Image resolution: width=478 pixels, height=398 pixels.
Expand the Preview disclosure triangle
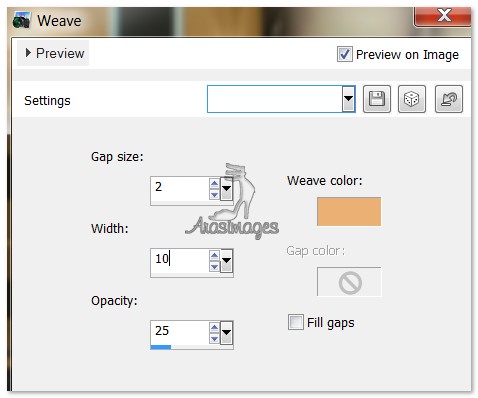pyautogui.click(x=28, y=53)
